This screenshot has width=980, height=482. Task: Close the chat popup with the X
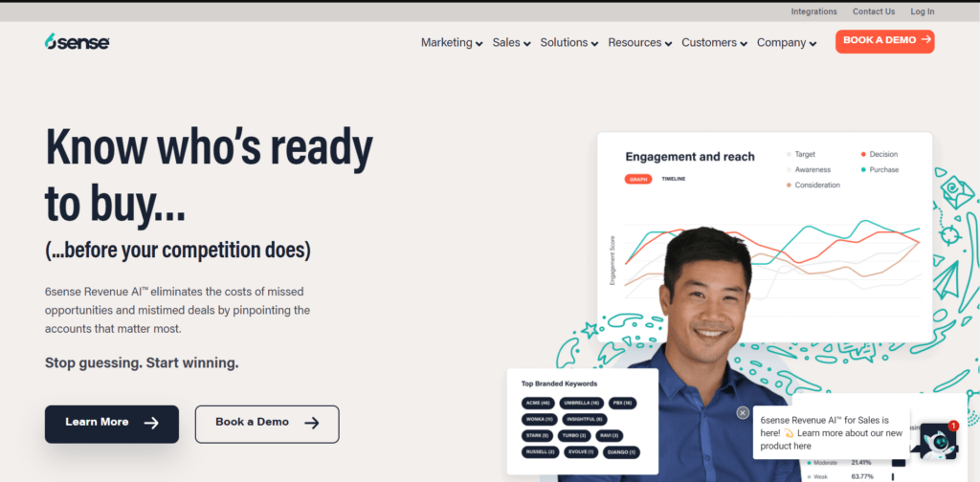743,413
